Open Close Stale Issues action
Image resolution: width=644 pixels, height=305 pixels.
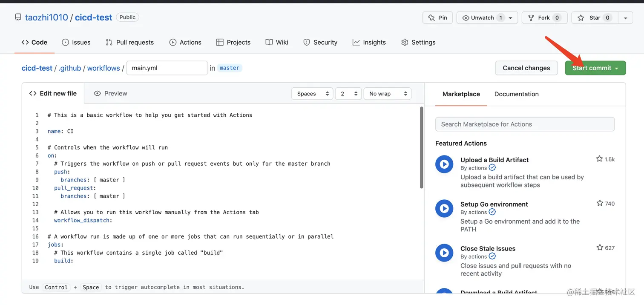point(488,248)
